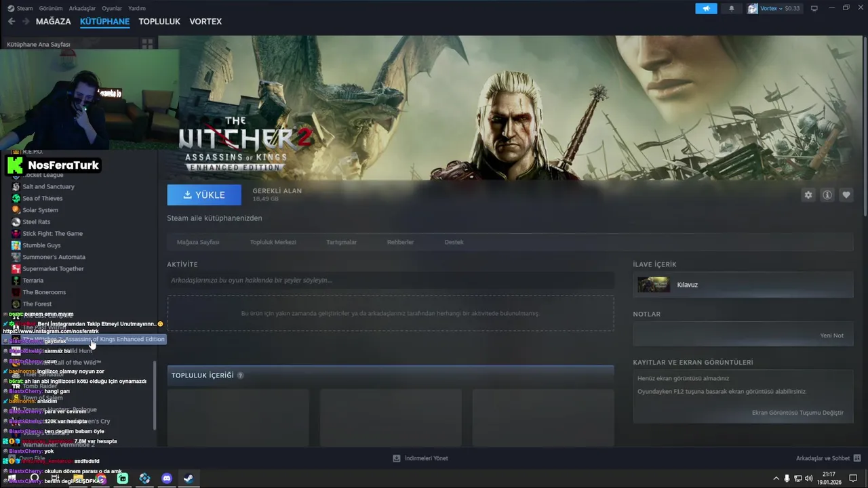Install the game with YÜKLE
The height and width of the screenshot is (488, 868).
tap(204, 195)
